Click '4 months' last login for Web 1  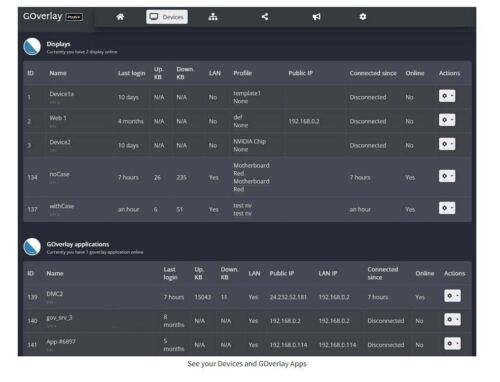point(131,121)
